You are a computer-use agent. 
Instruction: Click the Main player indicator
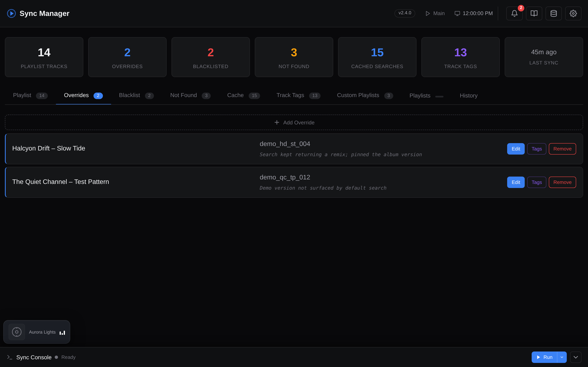click(435, 13)
